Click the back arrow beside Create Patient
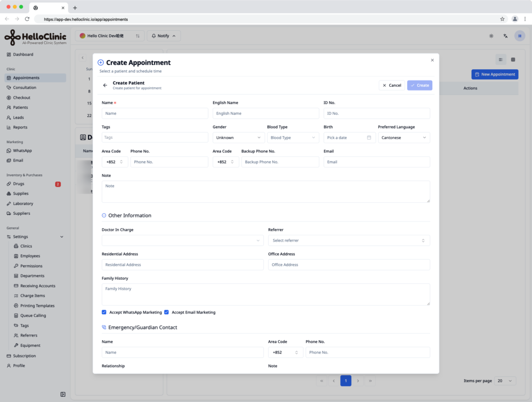Screen dimensions: 532x402 [105, 85]
